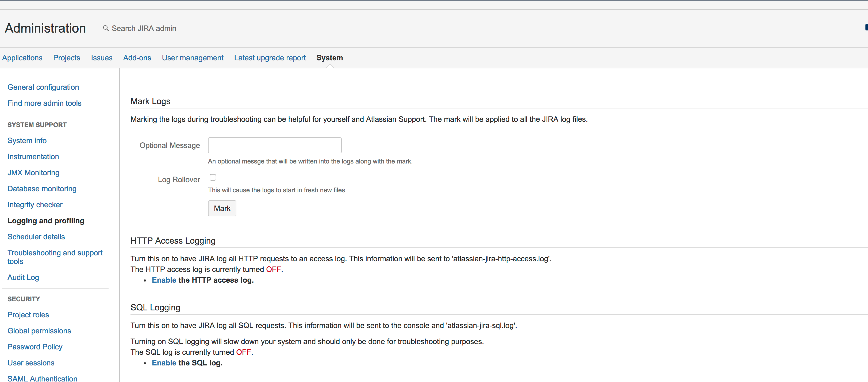Viewport: 868px width, 382px height.
Task: Open Find more admin tools
Action: 44,103
